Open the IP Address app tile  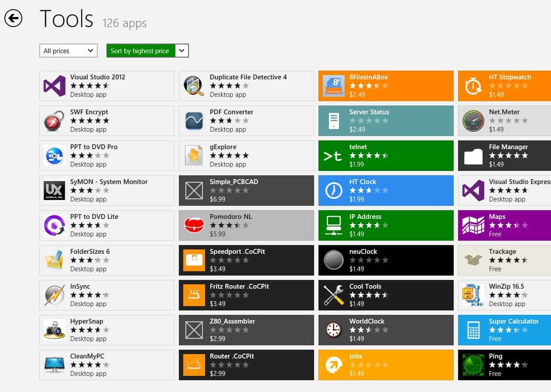(x=386, y=225)
